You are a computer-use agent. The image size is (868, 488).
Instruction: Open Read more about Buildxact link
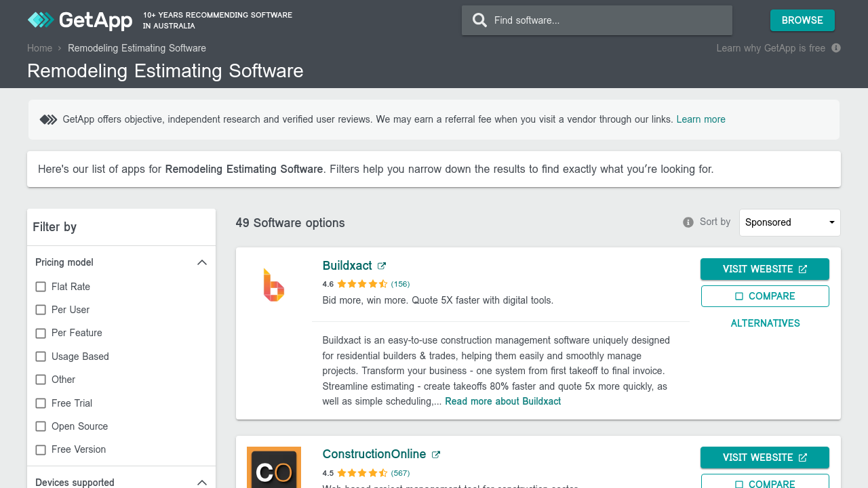click(x=502, y=401)
